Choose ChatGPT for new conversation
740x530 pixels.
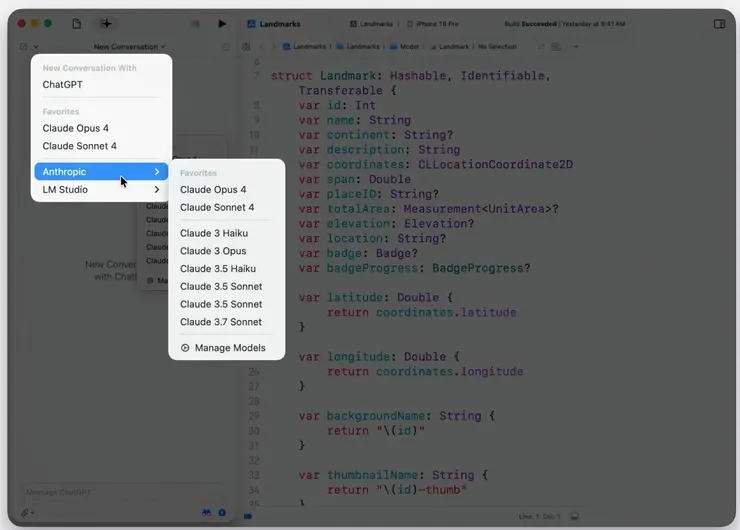click(x=101, y=84)
